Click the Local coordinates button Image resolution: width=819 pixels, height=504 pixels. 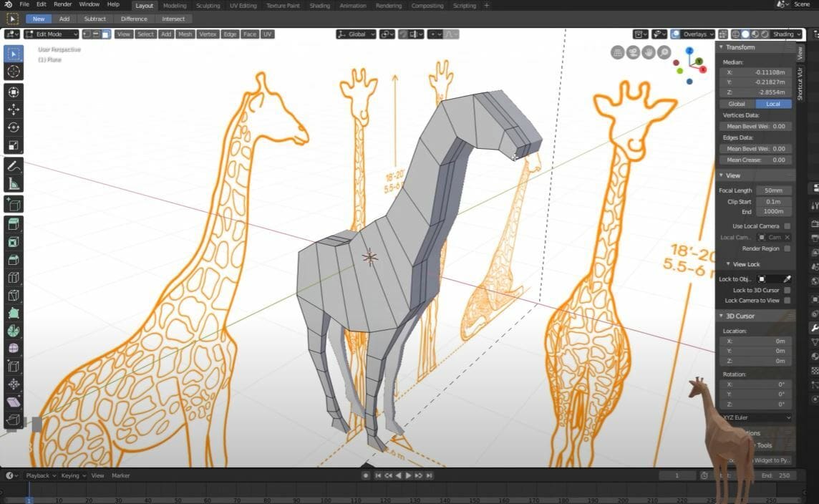773,104
